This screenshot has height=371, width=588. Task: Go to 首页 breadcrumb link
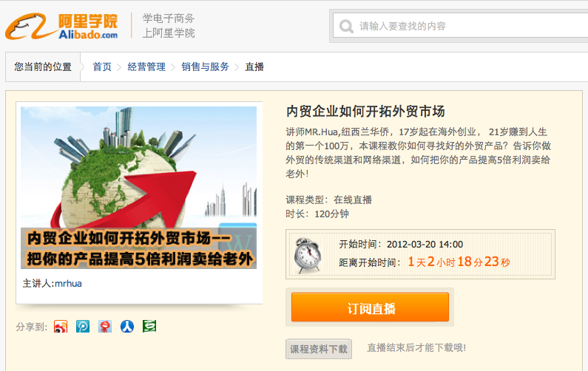(102, 67)
